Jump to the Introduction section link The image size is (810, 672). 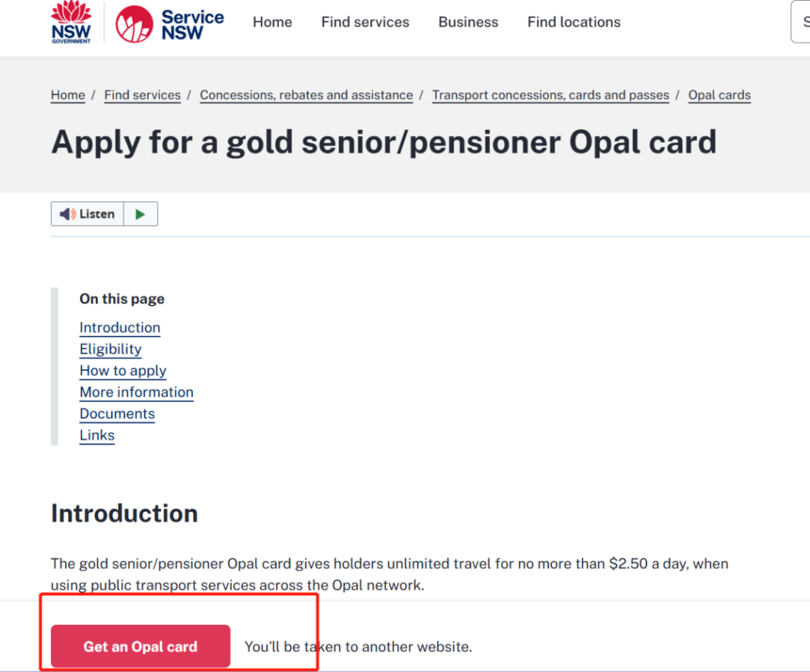click(120, 328)
